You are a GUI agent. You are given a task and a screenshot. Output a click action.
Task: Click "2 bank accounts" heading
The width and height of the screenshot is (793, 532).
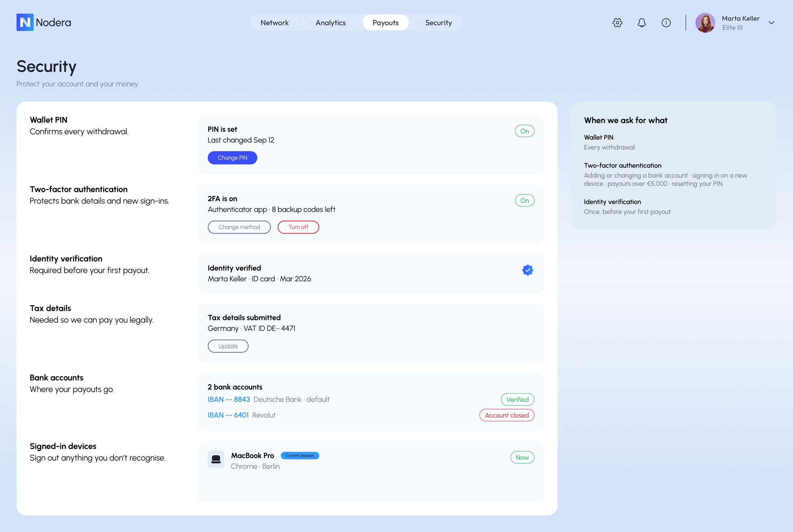[235, 387]
